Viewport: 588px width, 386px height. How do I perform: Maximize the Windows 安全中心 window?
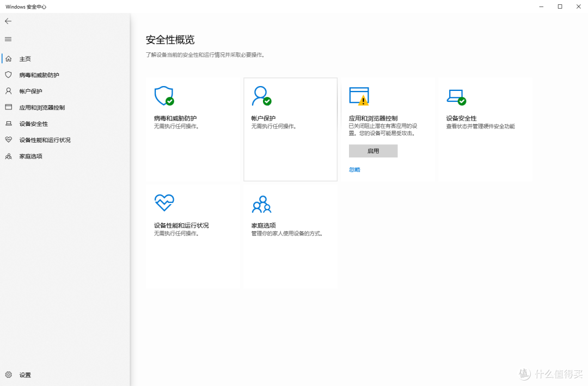pos(560,7)
